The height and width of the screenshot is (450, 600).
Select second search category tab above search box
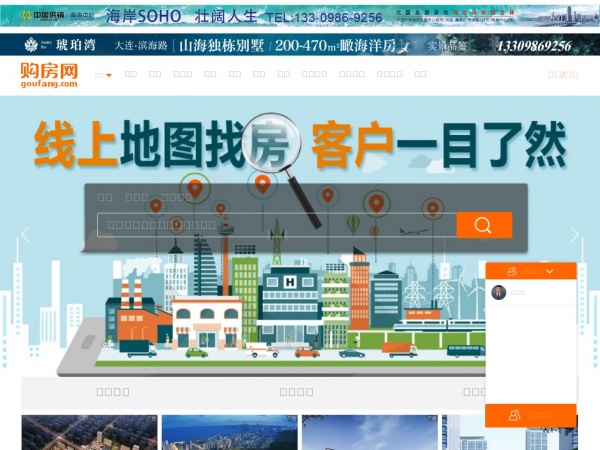click(137, 197)
